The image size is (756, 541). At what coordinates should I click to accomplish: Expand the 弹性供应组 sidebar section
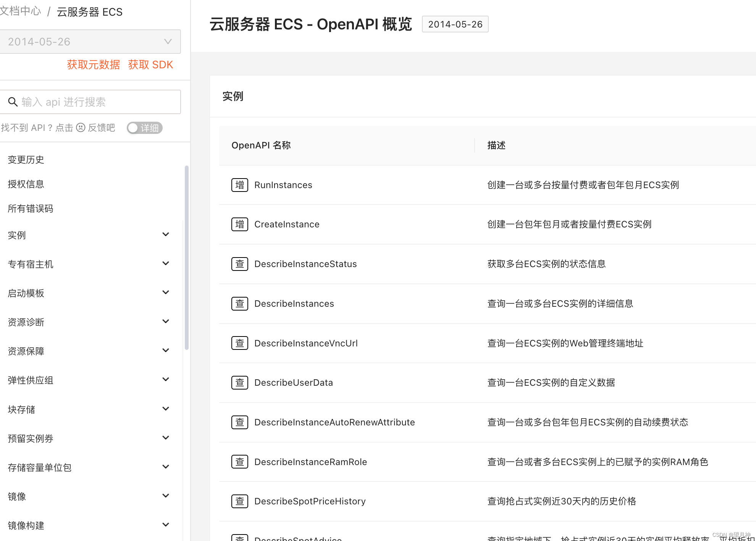pos(166,380)
